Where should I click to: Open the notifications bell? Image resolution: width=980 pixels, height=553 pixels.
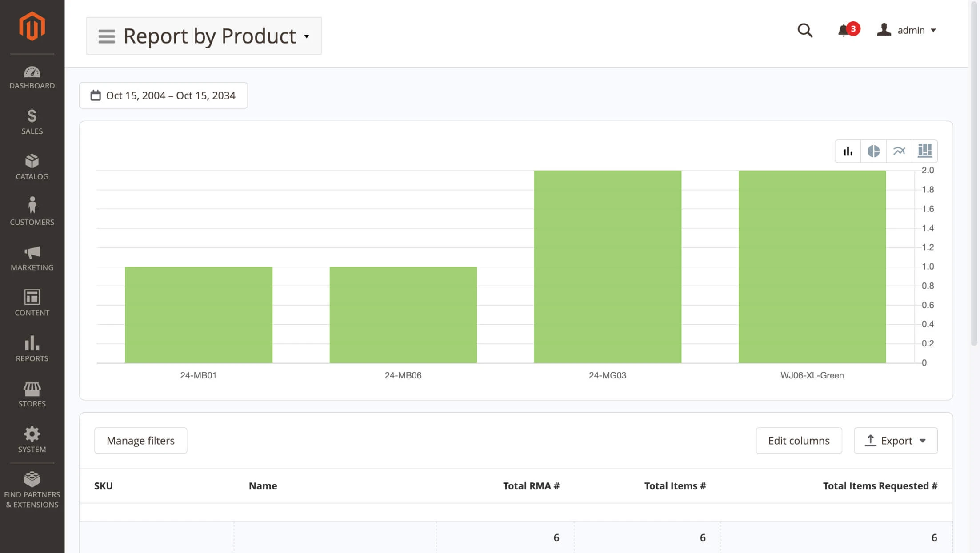coord(843,30)
